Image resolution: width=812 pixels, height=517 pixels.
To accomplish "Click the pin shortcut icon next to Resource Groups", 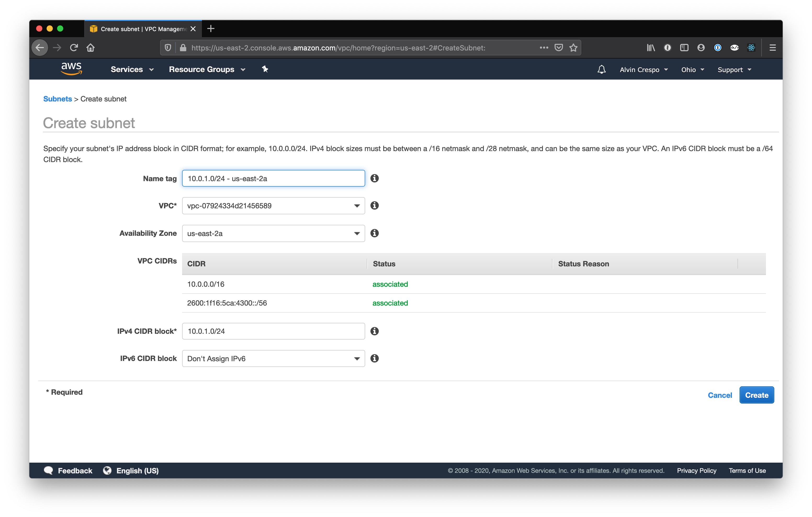I will coord(265,69).
